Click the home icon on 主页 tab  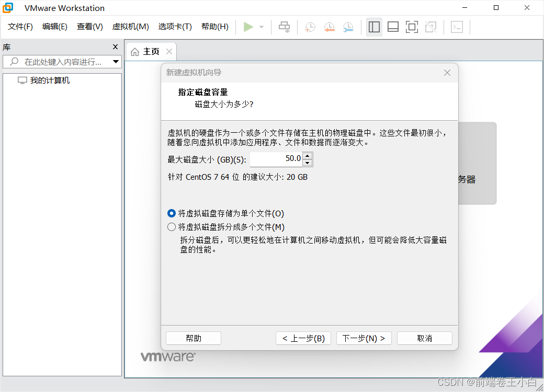135,52
